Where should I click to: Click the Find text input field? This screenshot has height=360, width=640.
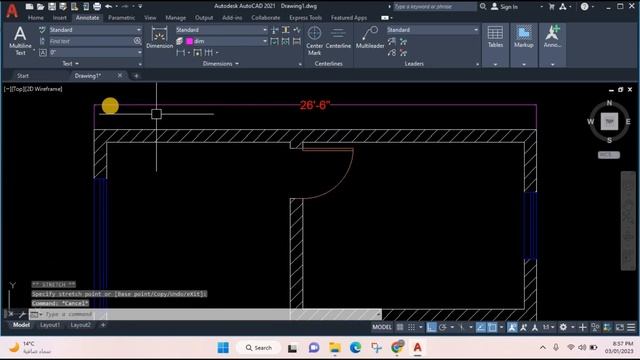pos(91,41)
